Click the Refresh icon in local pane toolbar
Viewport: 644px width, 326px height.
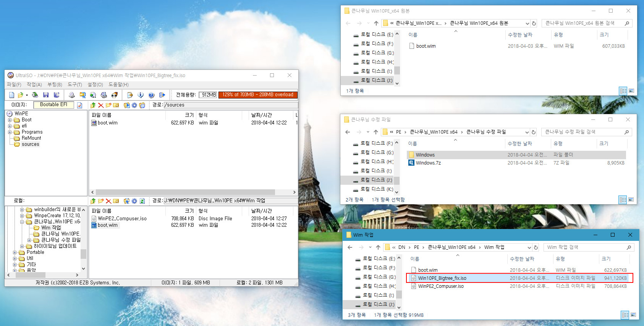[x=142, y=201]
